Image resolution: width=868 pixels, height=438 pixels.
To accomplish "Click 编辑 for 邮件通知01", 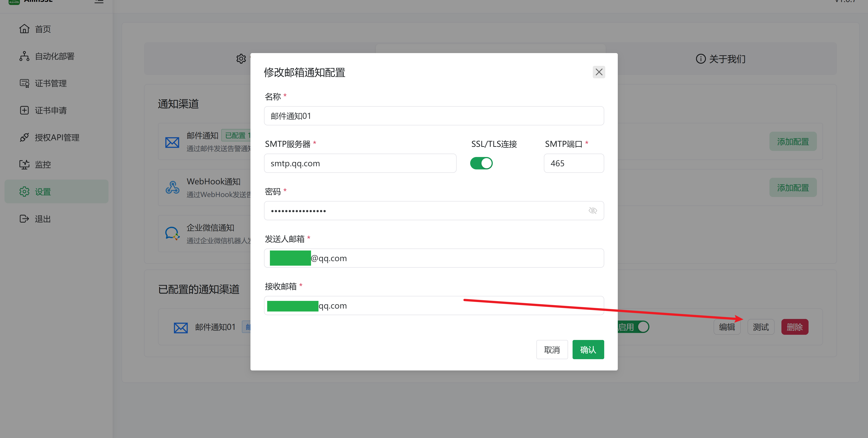I will 727,327.
